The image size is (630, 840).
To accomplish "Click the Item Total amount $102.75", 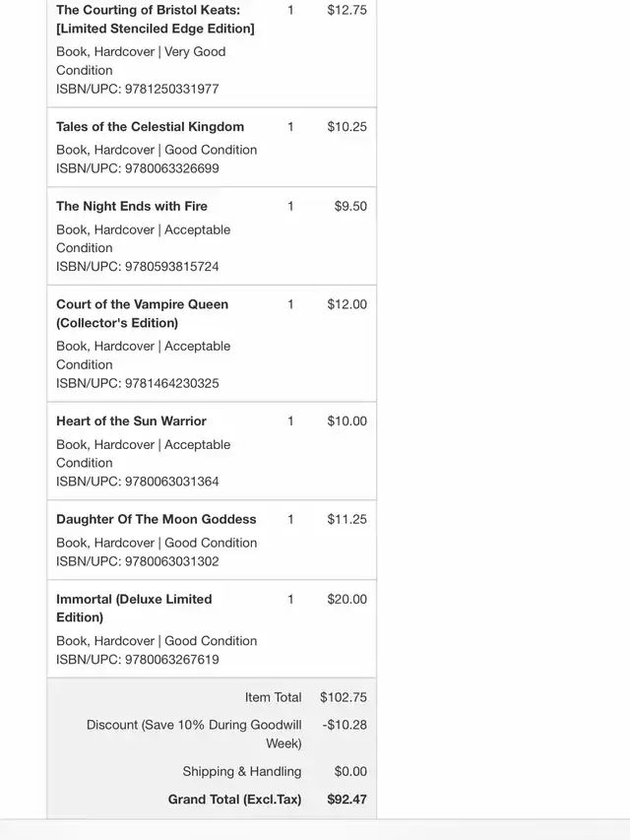I will point(343,698).
